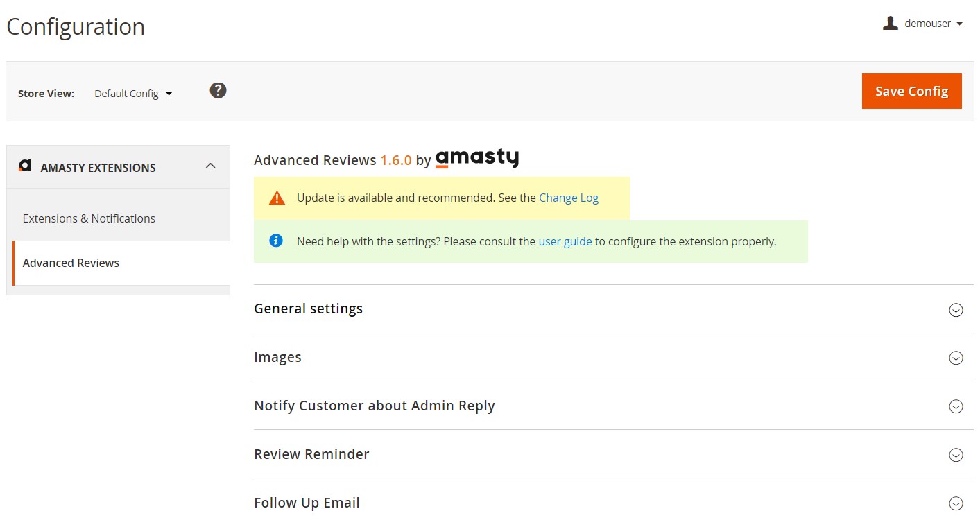This screenshot has width=980, height=529.
Task: Click the Configuration page title
Action: coord(76,26)
